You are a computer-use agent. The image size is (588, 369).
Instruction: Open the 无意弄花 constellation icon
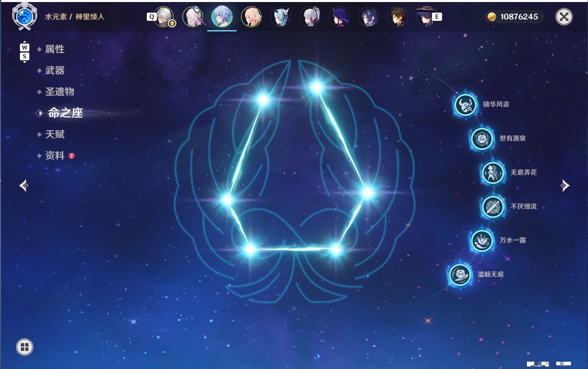click(x=493, y=172)
